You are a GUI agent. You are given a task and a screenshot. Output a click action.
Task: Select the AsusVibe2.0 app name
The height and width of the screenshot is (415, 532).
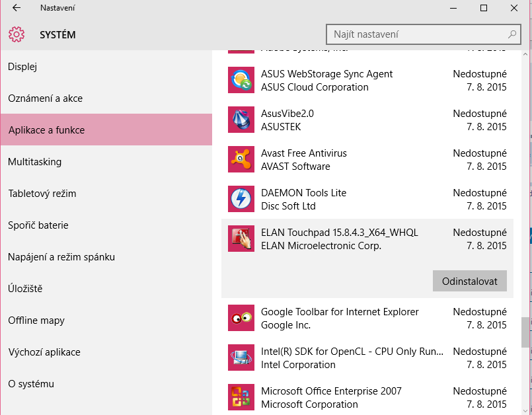pyautogui.click(x=287, y=114)
